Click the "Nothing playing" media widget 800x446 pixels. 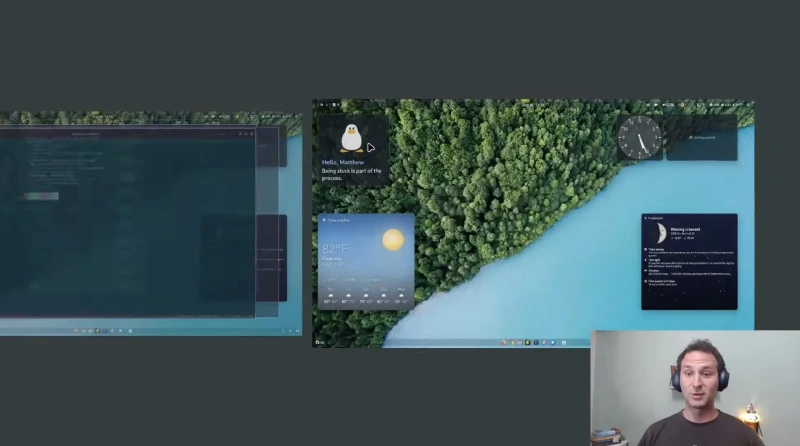[702, 137]
